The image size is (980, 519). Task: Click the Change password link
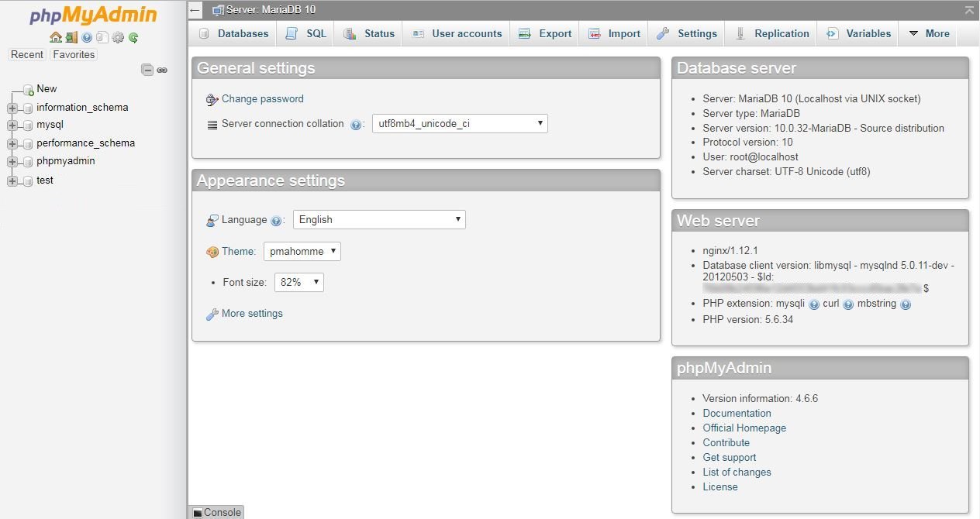pyautogui.click(x=263, y=99)
